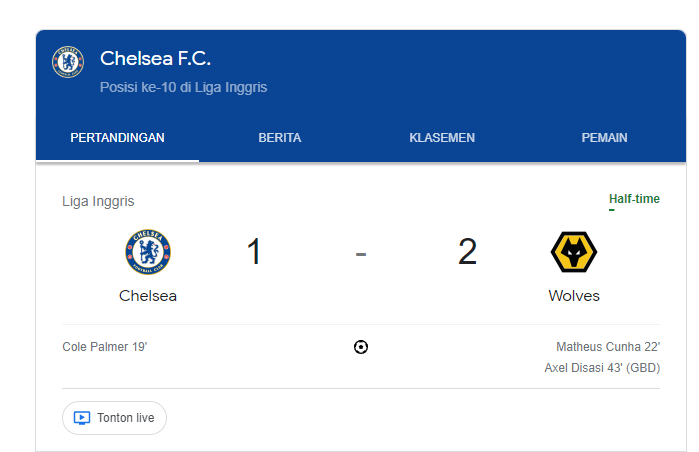
Task: Click Posisi ke-10 di Liga Inggris text
Action: coord(183,87)
